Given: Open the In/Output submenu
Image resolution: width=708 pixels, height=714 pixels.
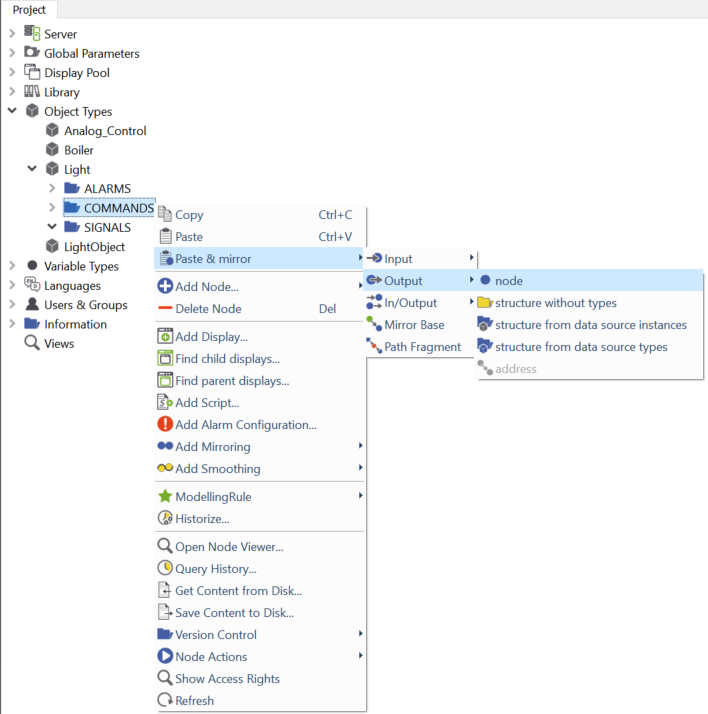Looking at the screenshot, I should [x=410, y=303].
